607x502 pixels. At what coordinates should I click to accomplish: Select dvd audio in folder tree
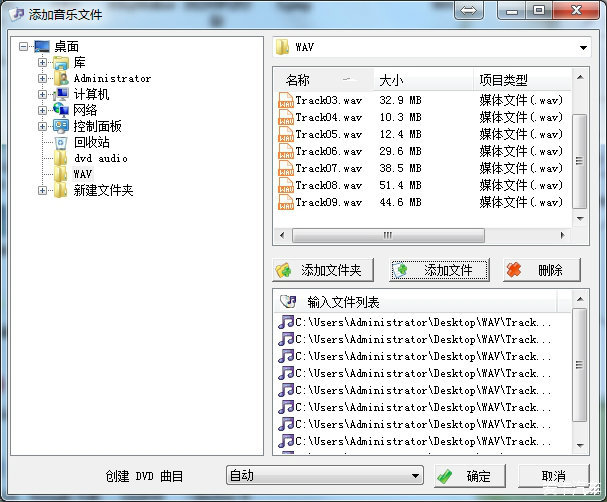coord(101,158)
